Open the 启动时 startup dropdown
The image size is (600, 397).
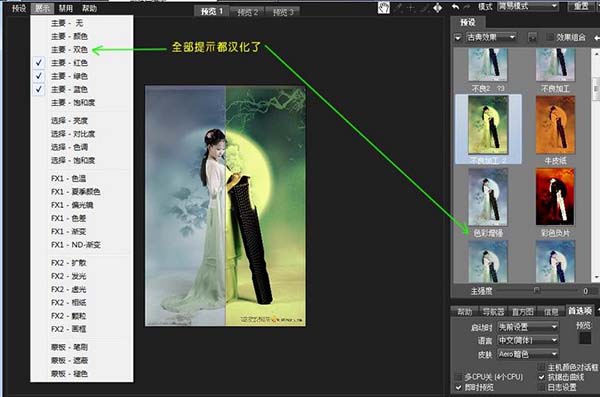coord(528,327)
